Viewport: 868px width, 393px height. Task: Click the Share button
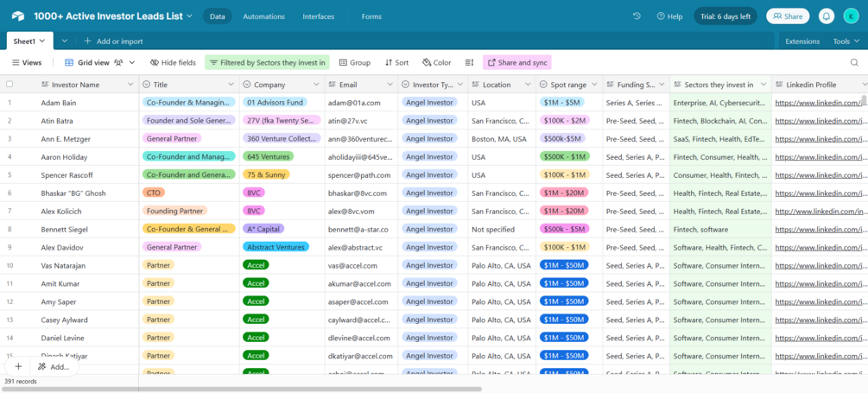click(x=788, y=16)
